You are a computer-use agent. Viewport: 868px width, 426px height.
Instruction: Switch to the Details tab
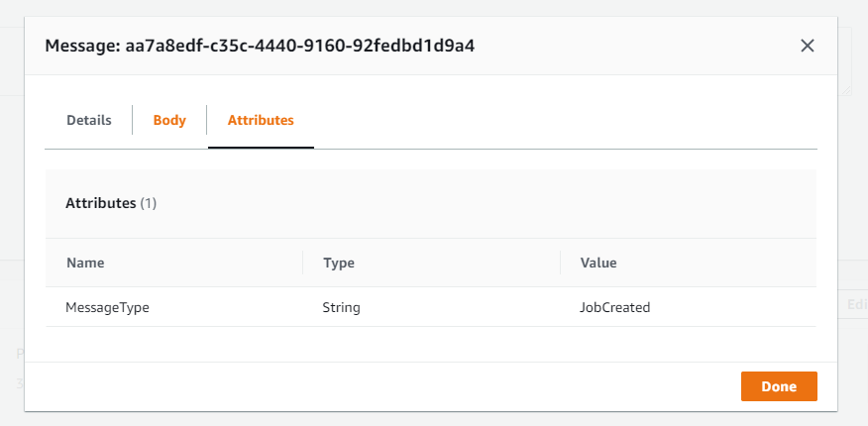pyautogui.click(x=88, y=120)
